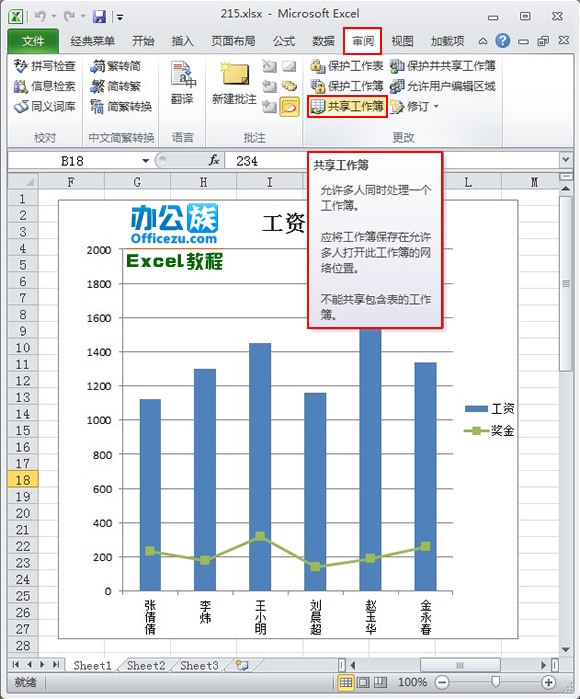Expand the formula bar with the chevron
This screenshot has height=699, width=580.
pos(566,160)
